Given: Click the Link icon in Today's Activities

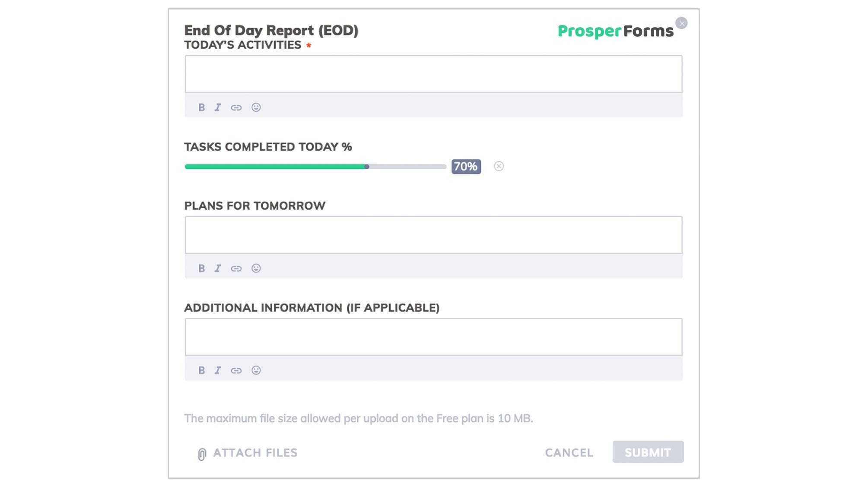Looking at the screenshot, I should point(236,107).
